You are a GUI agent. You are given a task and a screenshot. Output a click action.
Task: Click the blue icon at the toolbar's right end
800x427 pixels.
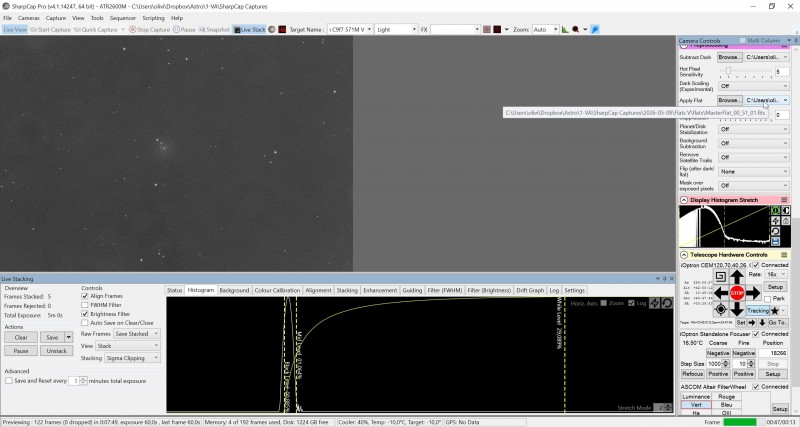tap(595, 30)
